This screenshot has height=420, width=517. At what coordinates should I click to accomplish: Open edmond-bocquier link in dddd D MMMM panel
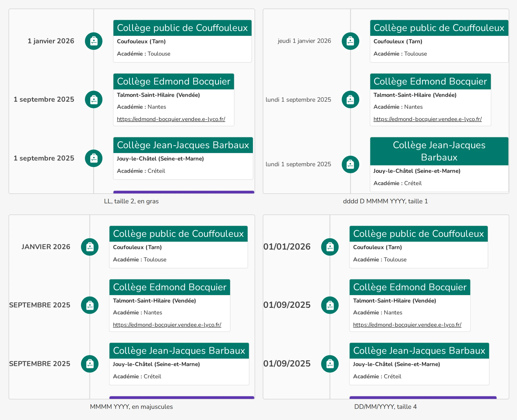(x=427, y=119)
